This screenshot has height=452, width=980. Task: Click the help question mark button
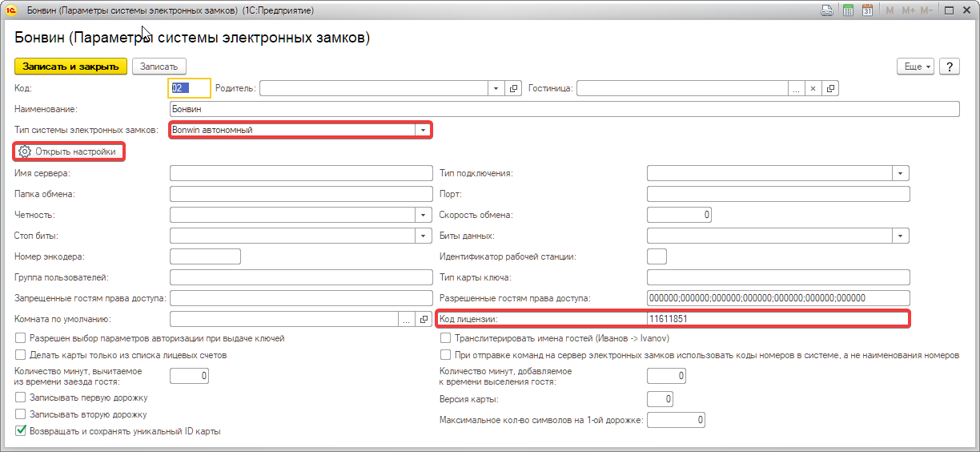coord(950,67)
